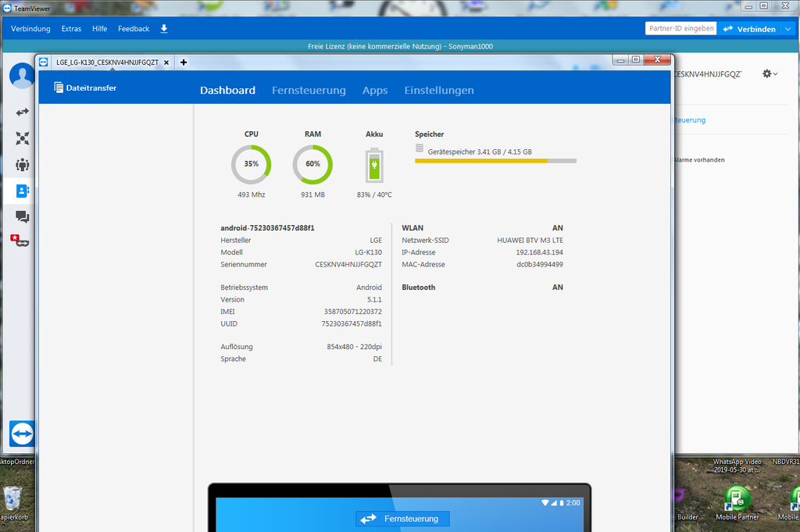Click the download arrow icon in the TeamViewer menu bar
800x532 pixels.
pos(164,29)
